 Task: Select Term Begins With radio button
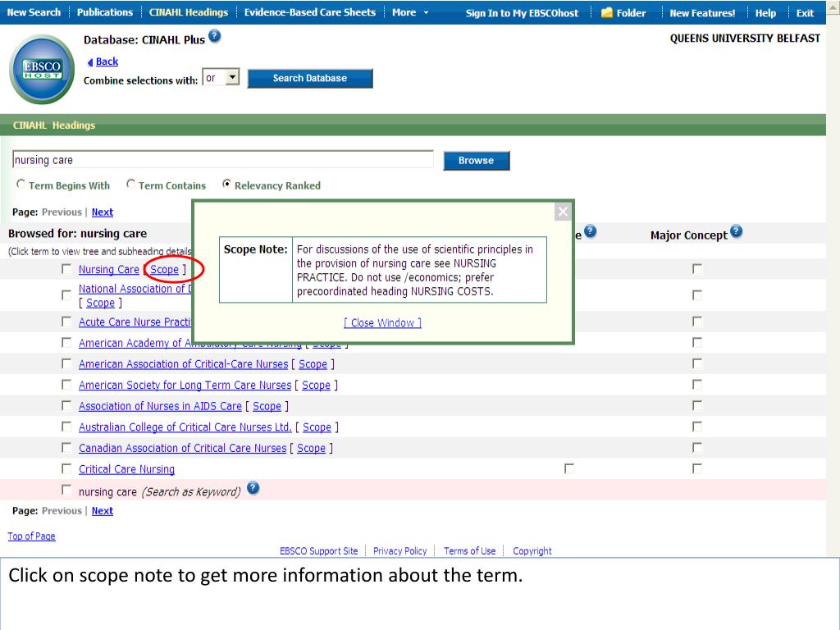pyautogui.click(x=21, y=185)
